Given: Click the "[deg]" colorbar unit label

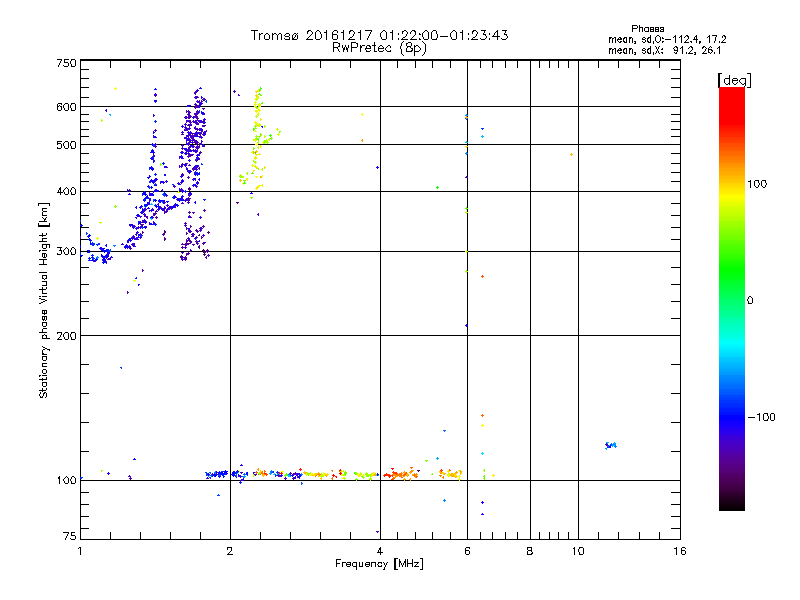Looking at the screenshot, I should pos(734,80).
